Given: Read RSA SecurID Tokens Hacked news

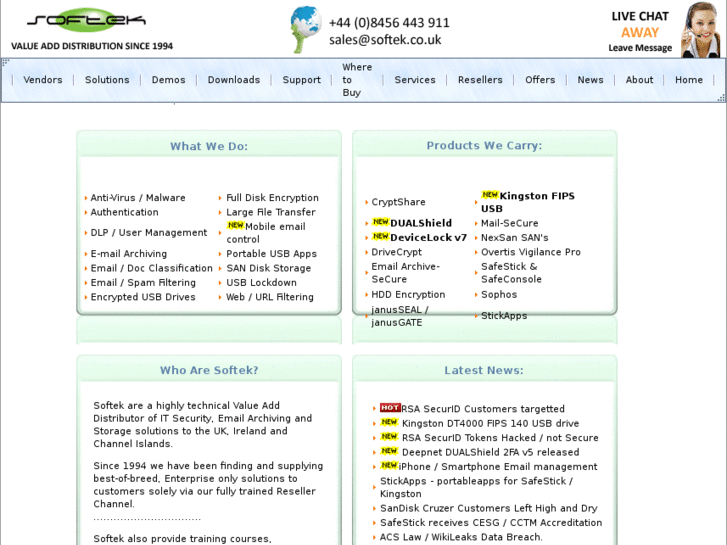Looking at the screenshot, I should tap(500, 437).
